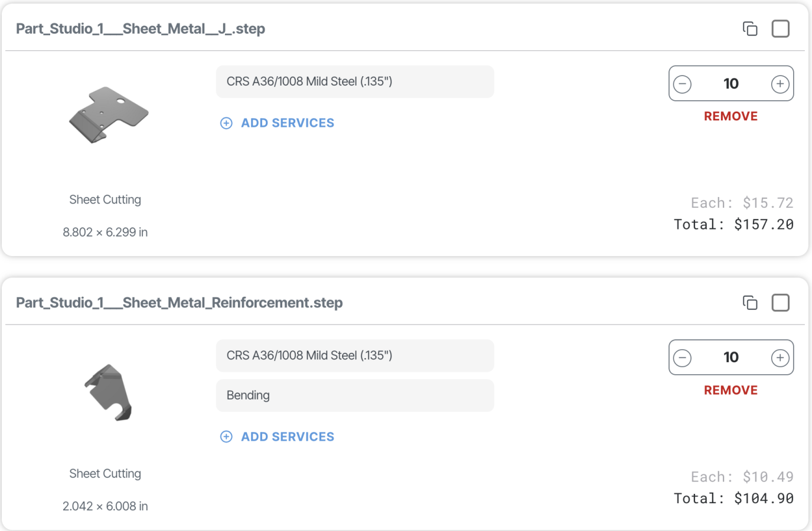The width and height of the screenshot is (812, 531).
Task: Add services to the Sheet_Metal_J part
Action: pos(287,123)
